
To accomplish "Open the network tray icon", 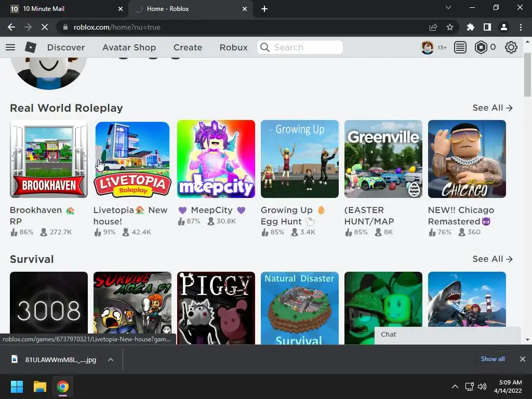I will (470, 387).
